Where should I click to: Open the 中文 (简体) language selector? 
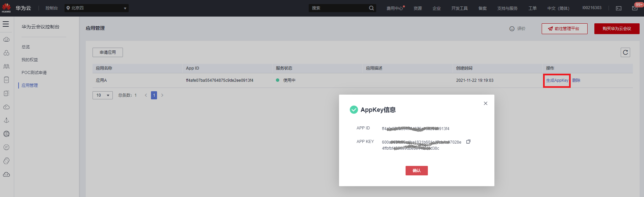point(558,8)
